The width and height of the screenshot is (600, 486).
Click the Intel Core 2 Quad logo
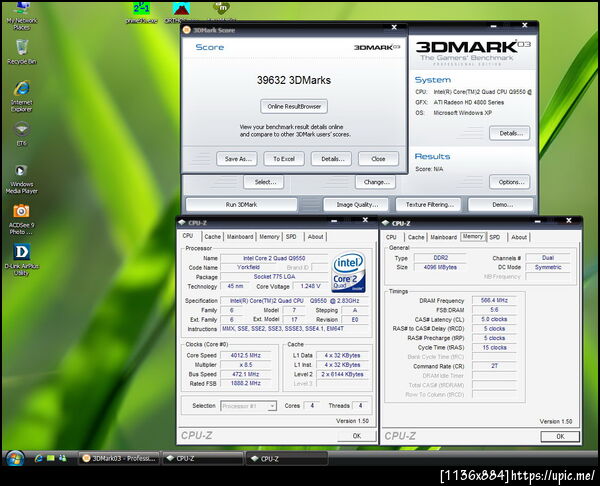pos(348,272)
